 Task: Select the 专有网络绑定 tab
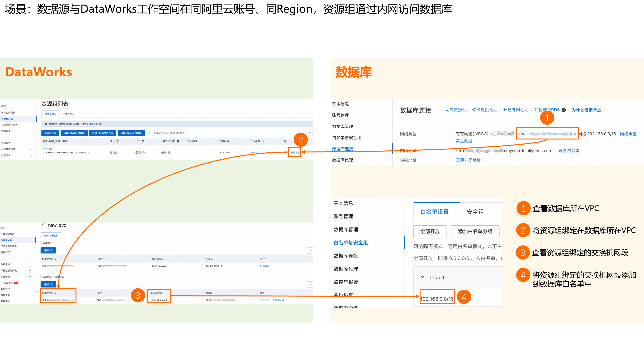pyautogui.click(x=51, y=235)
